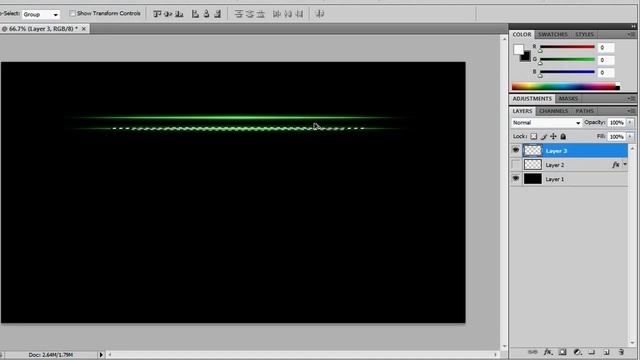Click the Opacity 100% field
The height and width of the screenshot is (360, 640).
pyautogui.click(x=616, y=122)
